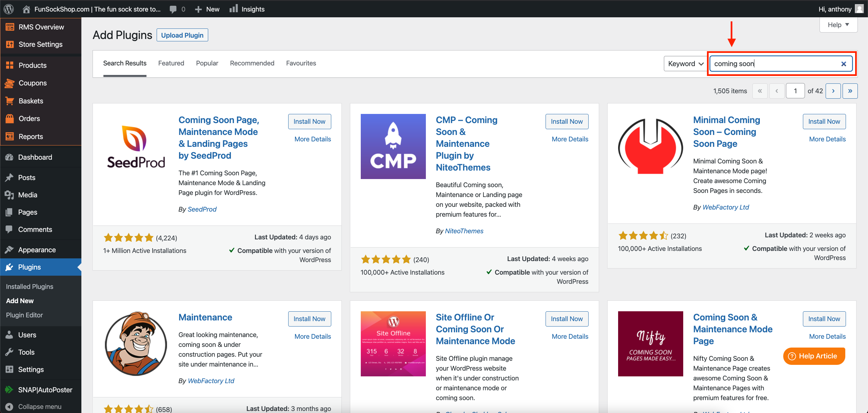Open More Details for CMP plugin
The width and height of the screenshot is (868, 413).
[x=570, y=139]
